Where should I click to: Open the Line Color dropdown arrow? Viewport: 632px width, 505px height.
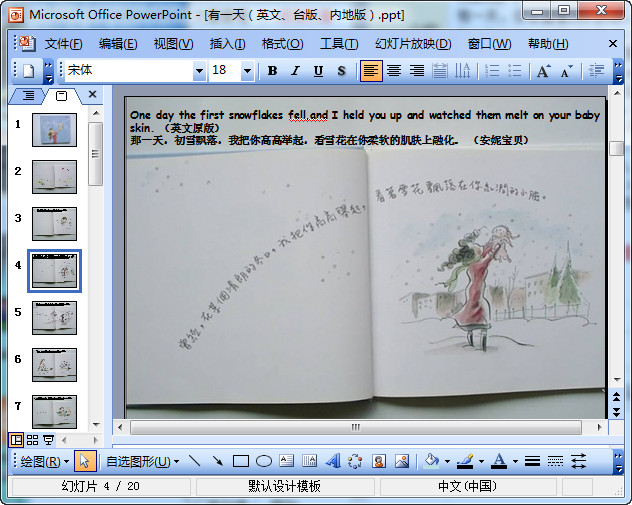tap(481, 462)
